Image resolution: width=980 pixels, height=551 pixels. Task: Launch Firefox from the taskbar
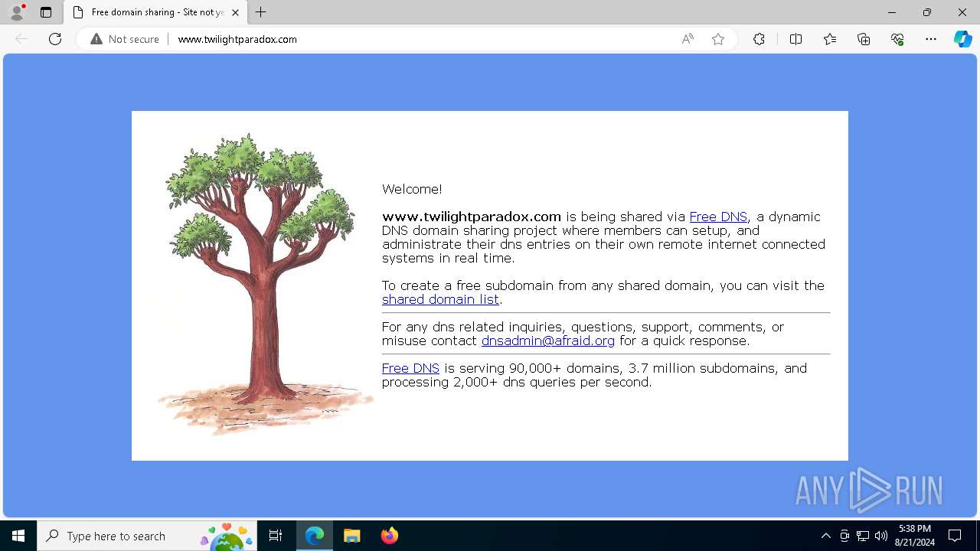pos(389,536)
